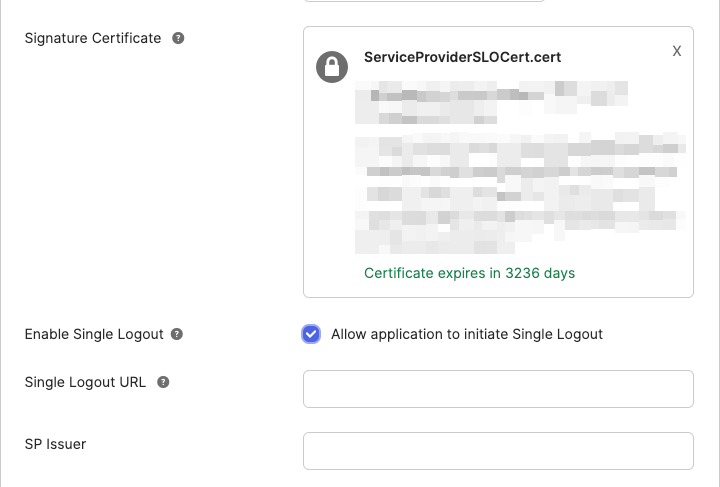This screenshot has width=720, height=487.
Task: Select the ServiceProviderSLOCert.cert file name
Action: click(462, 57)
